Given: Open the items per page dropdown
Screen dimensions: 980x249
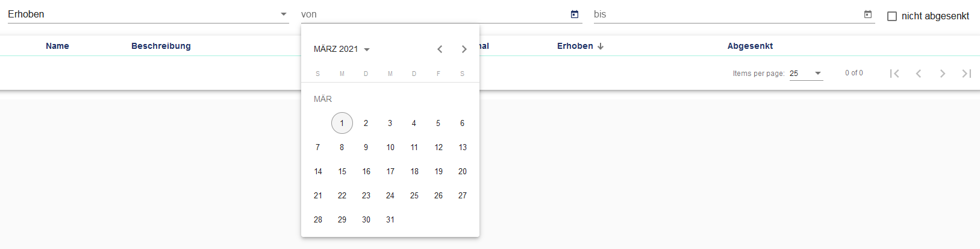Looking at the screenshot, I should 806,74.
